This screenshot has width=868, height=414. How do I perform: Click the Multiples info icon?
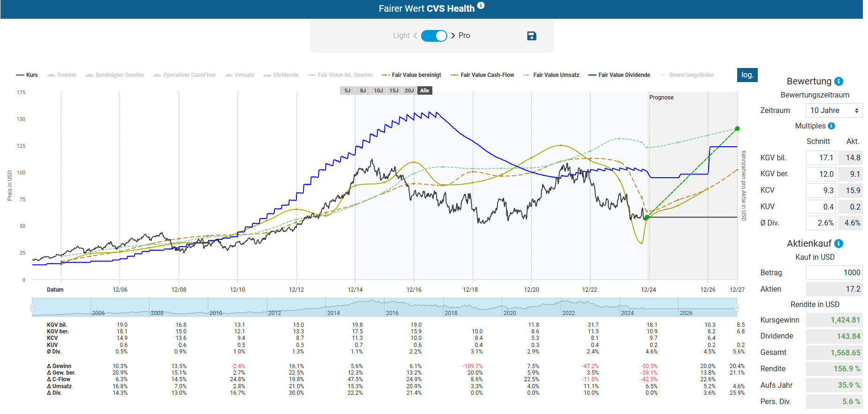tap(831, 126)
